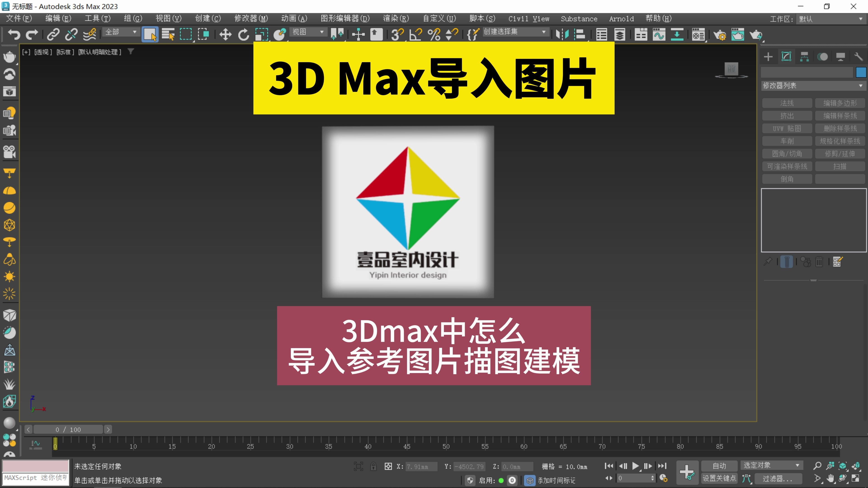Screen dimensions: 868x488
Task: Open the 帮助(H) menu
Action: (658, 19)
